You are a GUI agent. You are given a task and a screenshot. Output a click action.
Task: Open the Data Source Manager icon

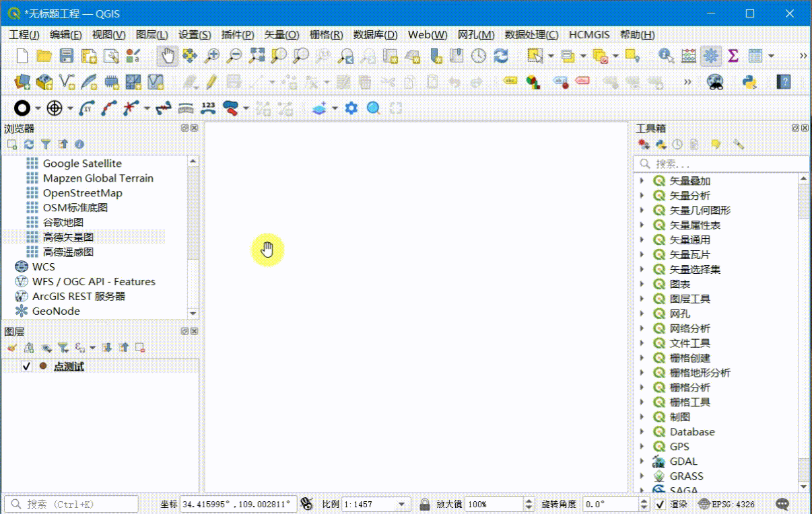[22, 82]
